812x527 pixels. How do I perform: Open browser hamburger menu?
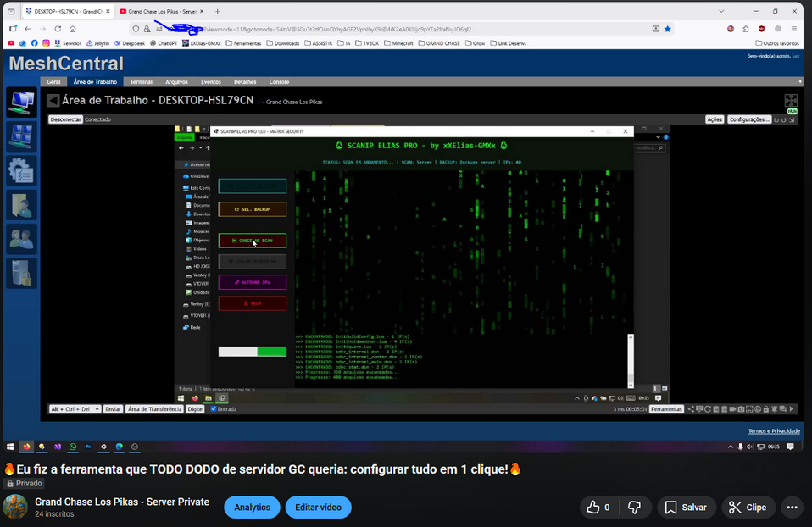[794, 29]
